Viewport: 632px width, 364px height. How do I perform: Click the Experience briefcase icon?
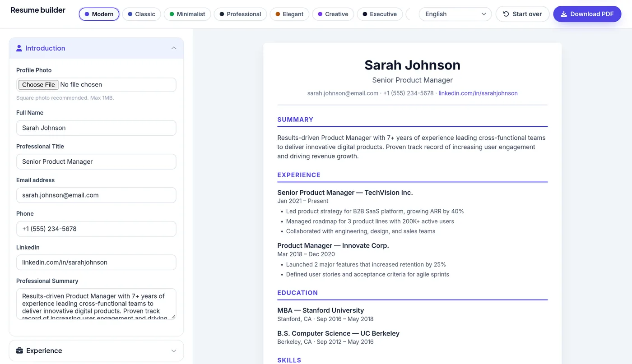tap(19, 351)
